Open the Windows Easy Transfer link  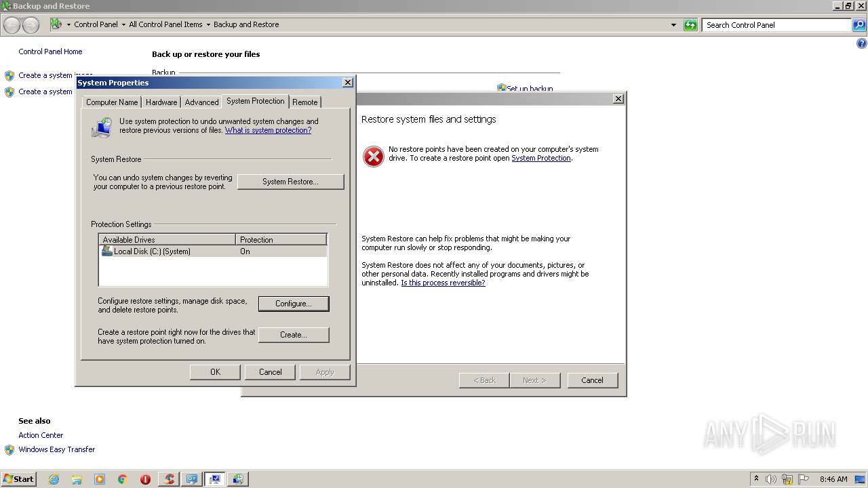57,449
